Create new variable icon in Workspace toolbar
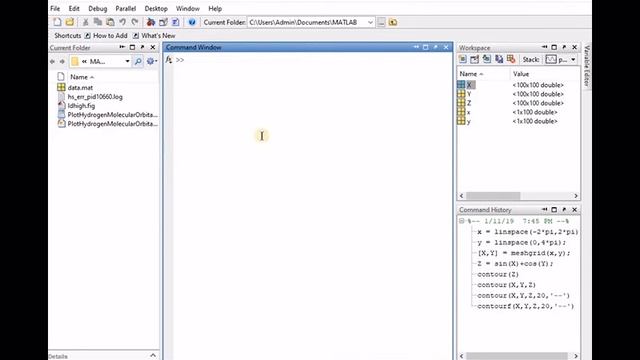640x360 pixels. coord(462,60)
